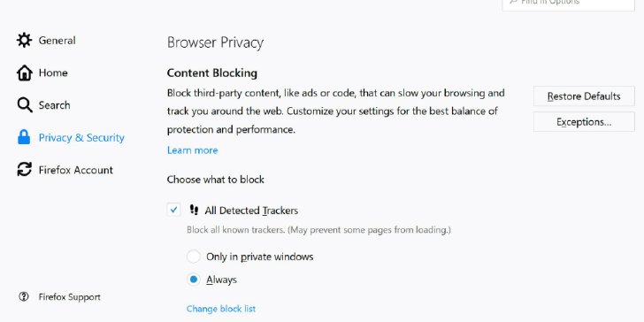Select the Always radio button

[193, 280]
